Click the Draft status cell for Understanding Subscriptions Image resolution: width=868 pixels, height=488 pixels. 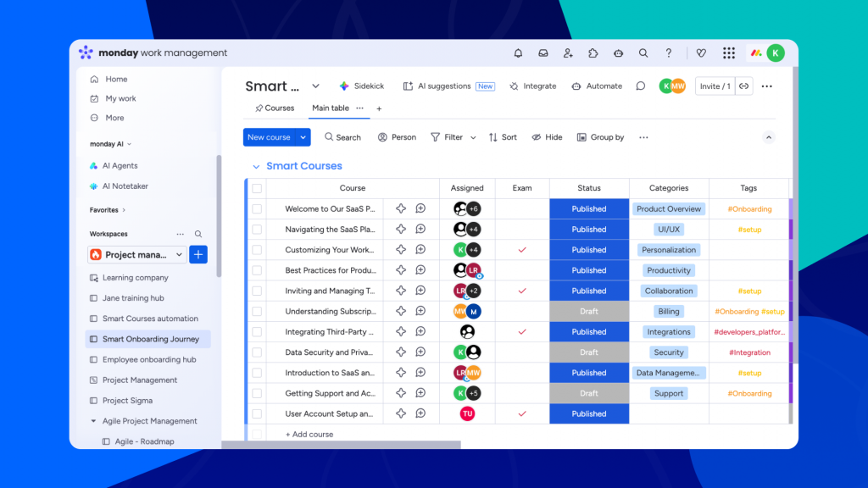(x=588, y=312)
